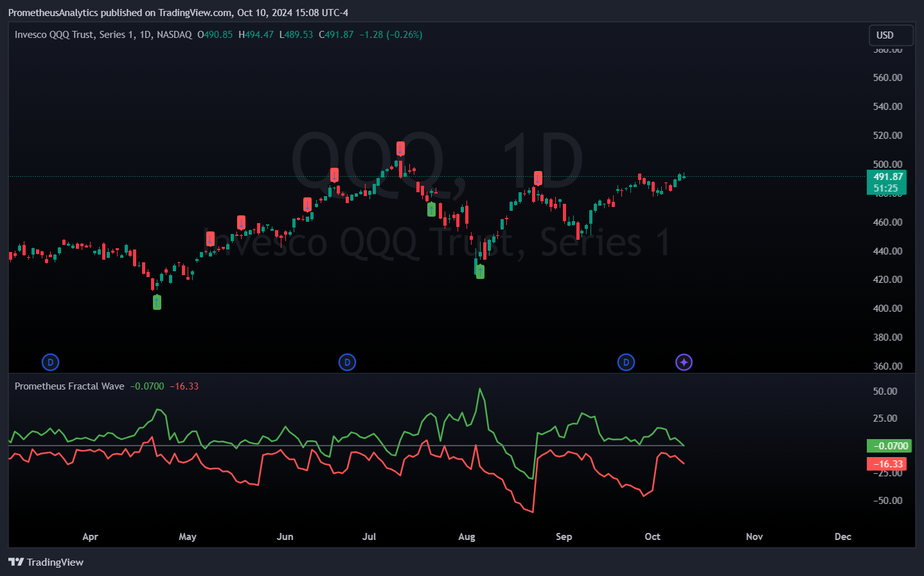Click the dividend D icon near April
This screenshot has width=924, height=576.
coord(50,363)
